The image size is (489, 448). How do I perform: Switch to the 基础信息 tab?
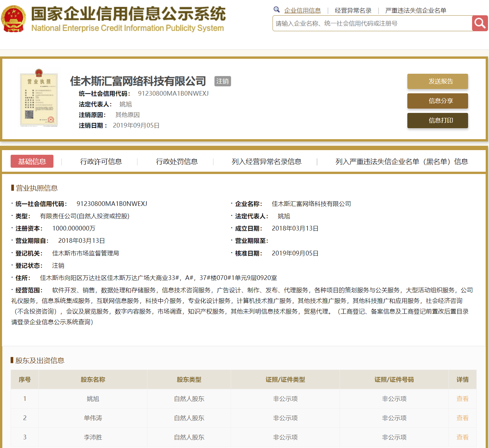click(32, 161)
